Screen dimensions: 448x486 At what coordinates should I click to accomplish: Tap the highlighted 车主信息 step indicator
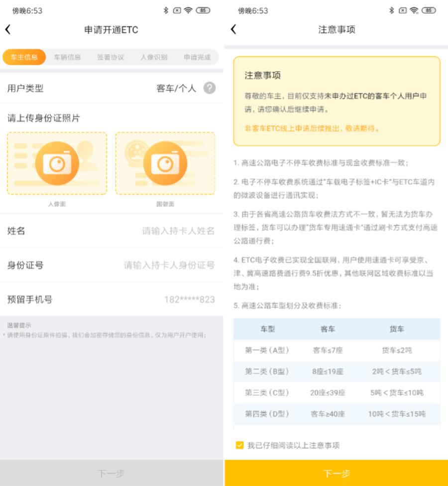(x=24, y=57)
